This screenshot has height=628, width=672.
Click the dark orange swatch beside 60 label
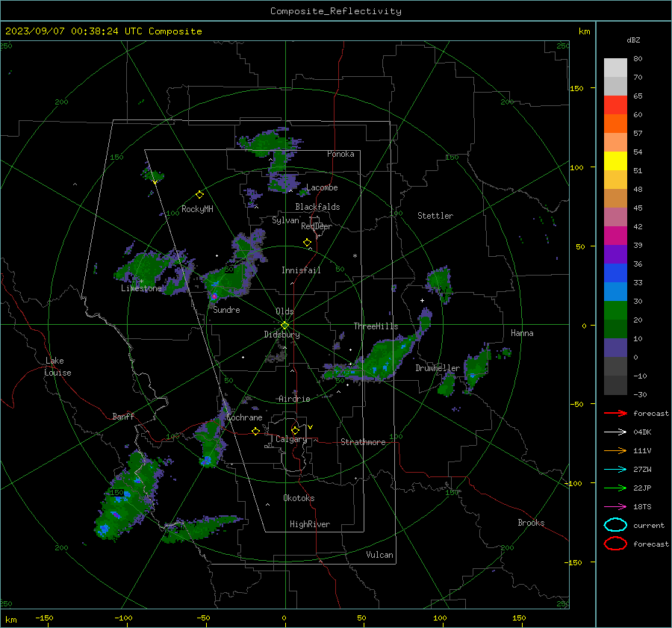(x=615, y=123)
